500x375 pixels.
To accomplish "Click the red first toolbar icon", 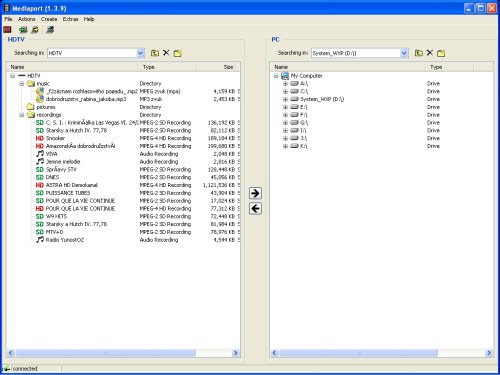I will coord(7,30).
